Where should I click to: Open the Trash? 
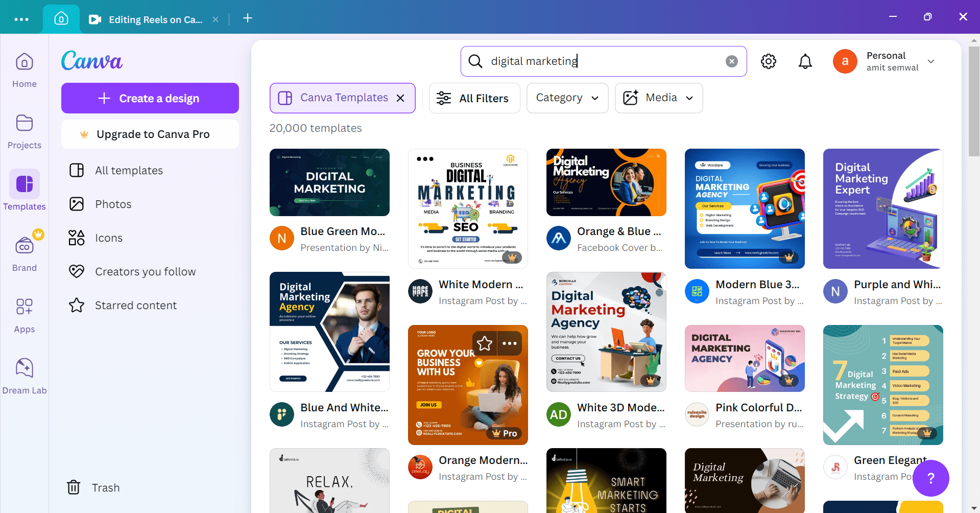click(93, 487)
